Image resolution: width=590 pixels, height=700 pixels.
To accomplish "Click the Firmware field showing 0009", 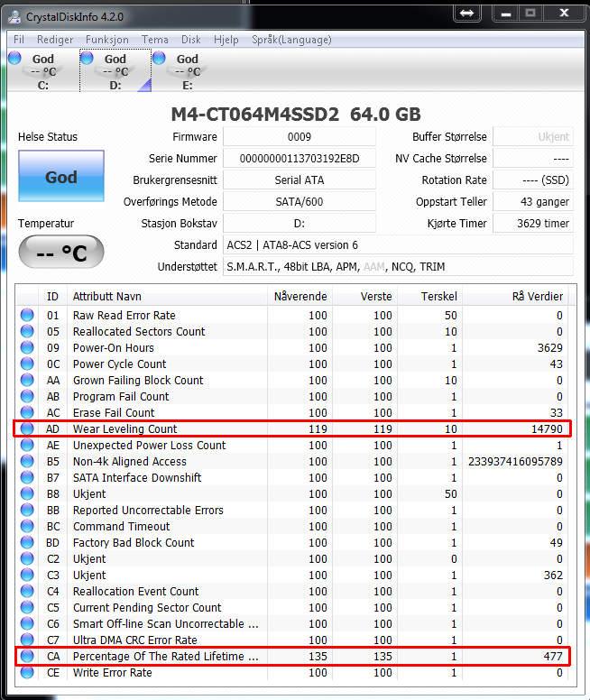I will [x=300, y=136].
